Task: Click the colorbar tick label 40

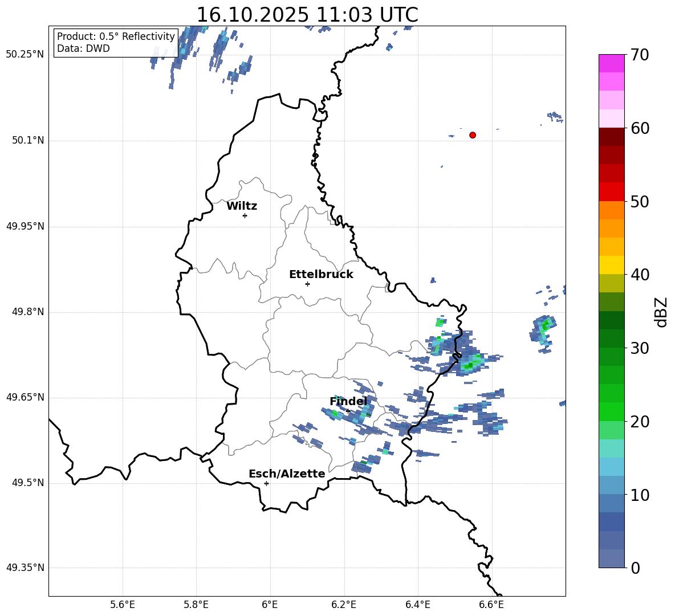Action: point(640,275)
